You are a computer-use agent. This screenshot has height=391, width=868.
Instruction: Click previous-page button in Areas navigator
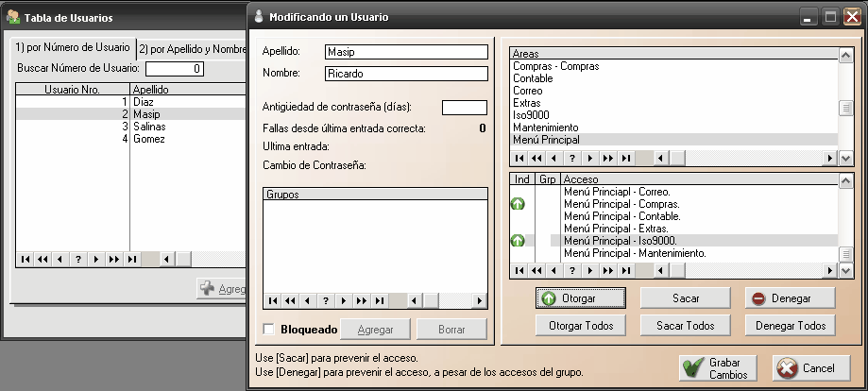(536, 158)
